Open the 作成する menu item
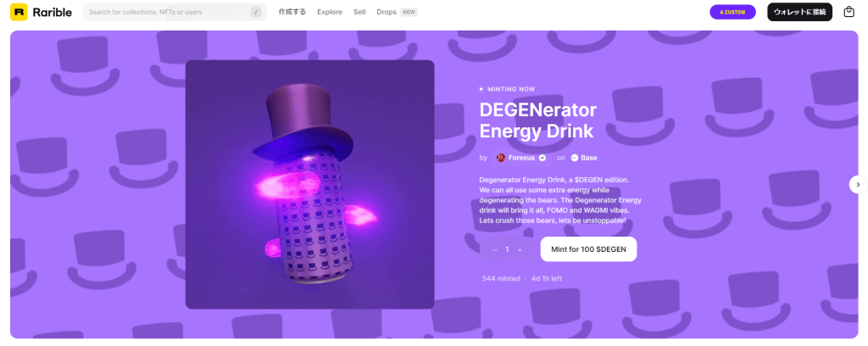Image resolution: width=868 pixels, height=346 pixels. tap(292, 12)
